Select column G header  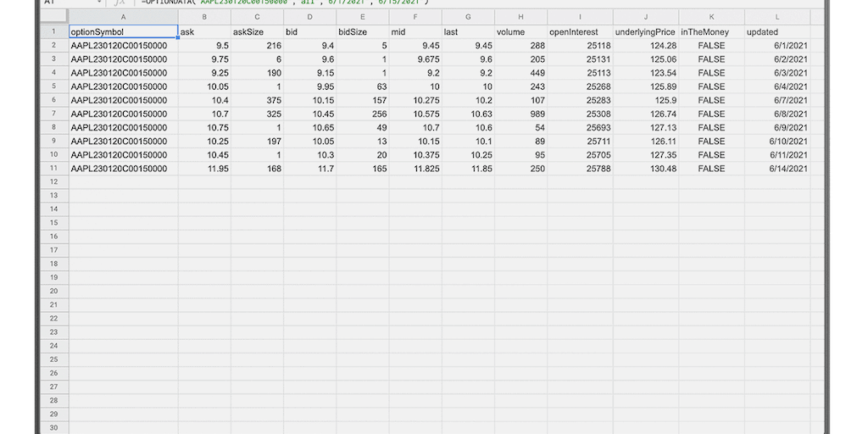tap(468, 17)
